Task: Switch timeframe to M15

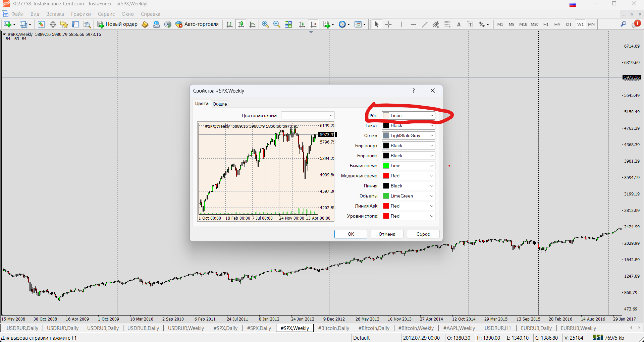Action: coord(523,24)
